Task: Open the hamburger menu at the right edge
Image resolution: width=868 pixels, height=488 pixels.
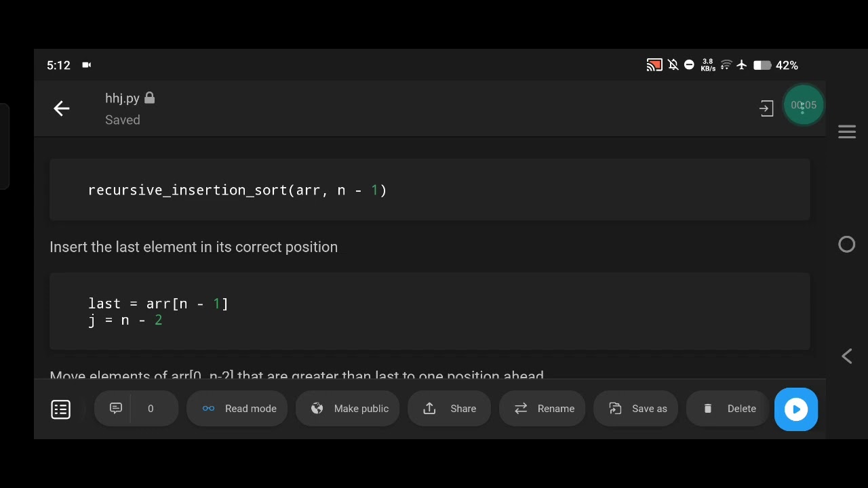Action: (847, 131)
